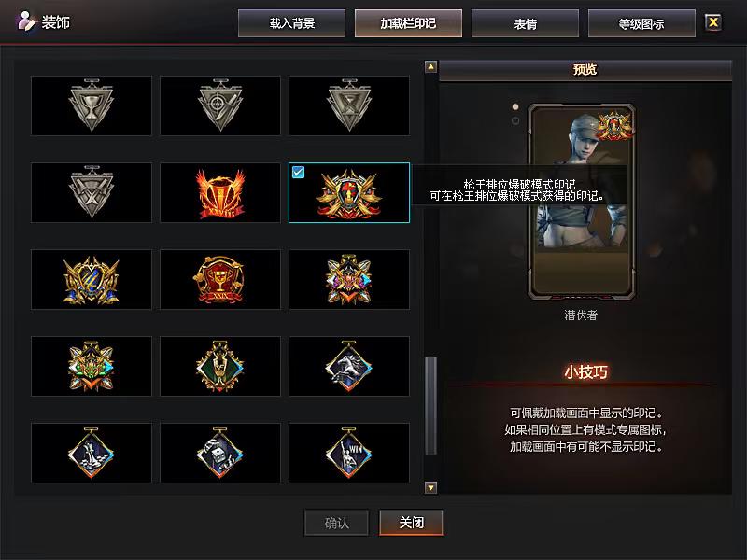Click the 确认 button
This screenshot has height=560, width=747.
click(337, 523)
